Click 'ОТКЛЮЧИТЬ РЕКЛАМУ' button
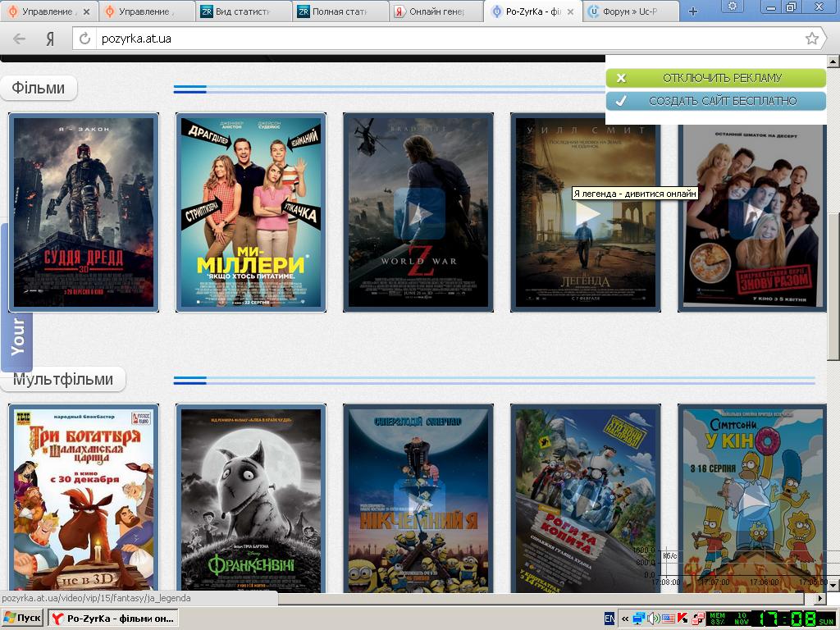Viewport: 840px width, 630px height. pyautogui.click(x=715, y=78)
